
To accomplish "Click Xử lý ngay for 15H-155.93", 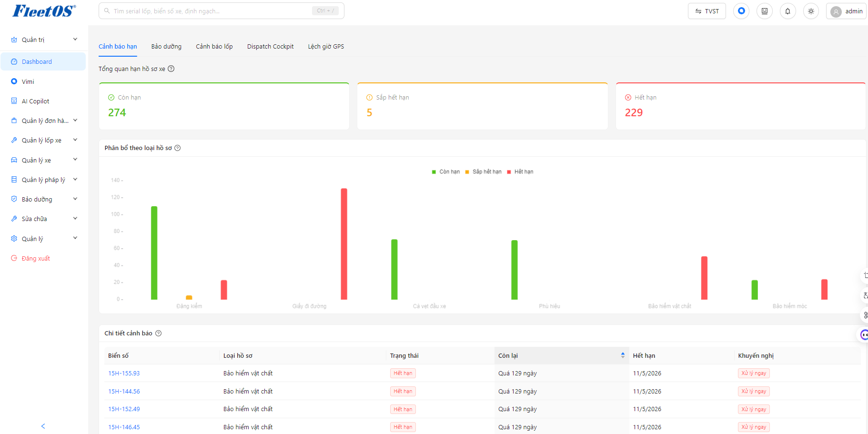I will pyautogui.click(x=754, y=373).
